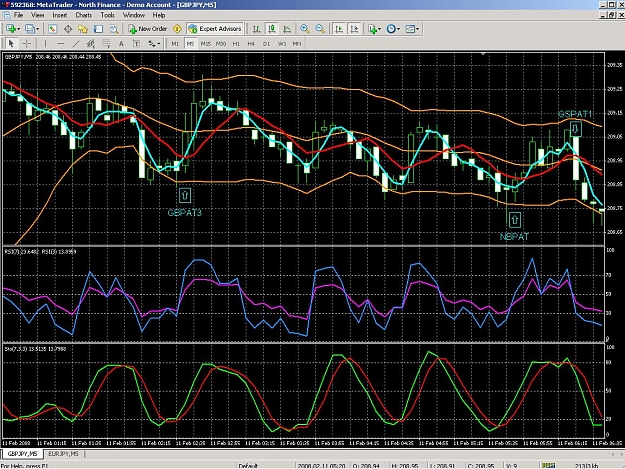This screenshot has width=625, height=469.
Task: Click the New Order button
Action: (x=148, y=29)
